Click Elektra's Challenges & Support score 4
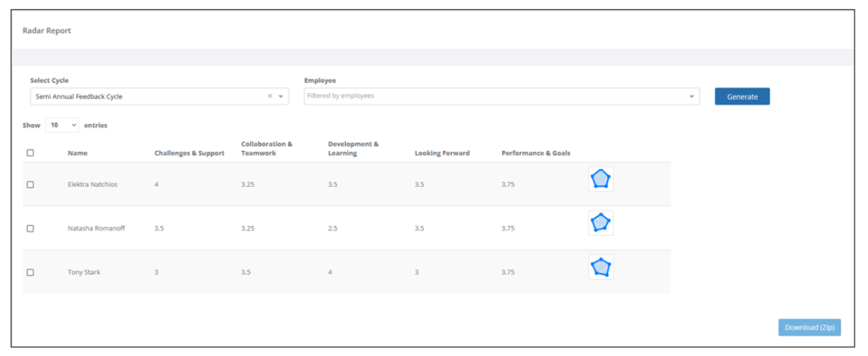The image size is (868, 356). click(x=156, y=184)
